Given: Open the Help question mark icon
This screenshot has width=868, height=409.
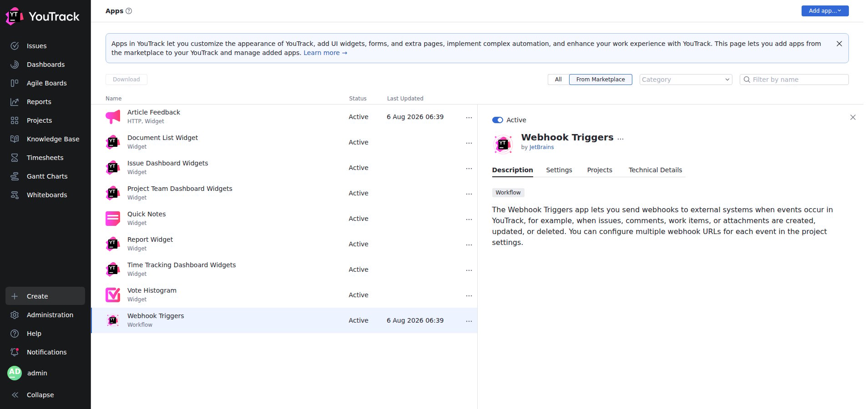Looking at the screenshot, I should tap(15, 334).
